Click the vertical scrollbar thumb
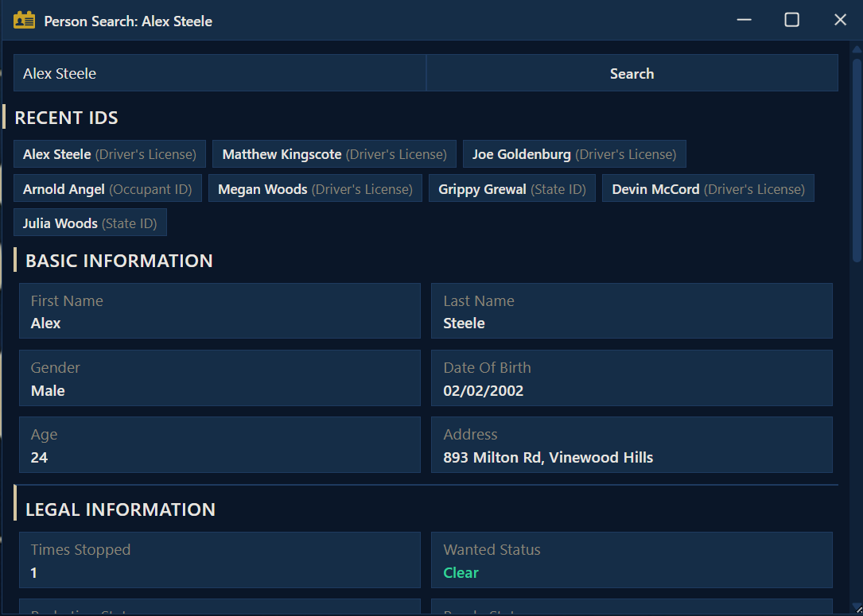 (x=857, y=159)
